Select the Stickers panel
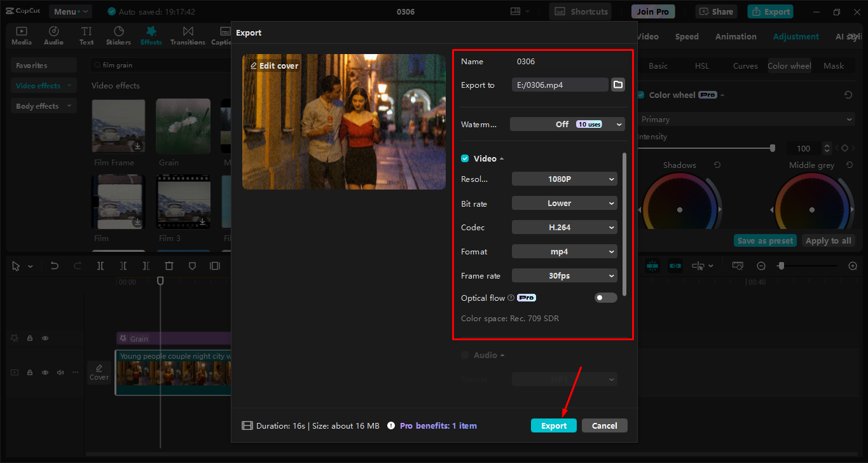Screen dimensions: 868x463 [118, 35]
